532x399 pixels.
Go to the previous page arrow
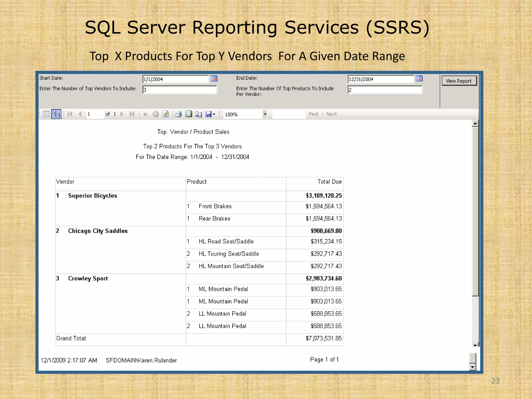coord(80,114)
